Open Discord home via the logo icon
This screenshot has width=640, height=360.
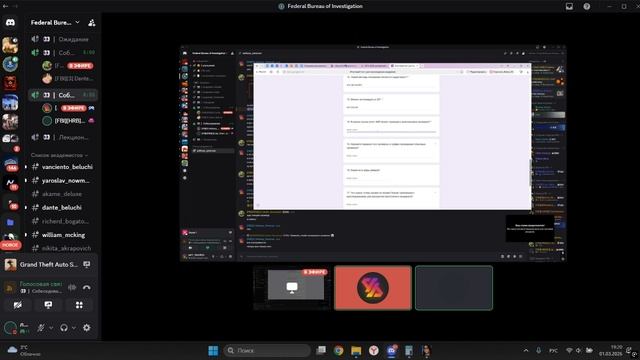coord(10,22)
